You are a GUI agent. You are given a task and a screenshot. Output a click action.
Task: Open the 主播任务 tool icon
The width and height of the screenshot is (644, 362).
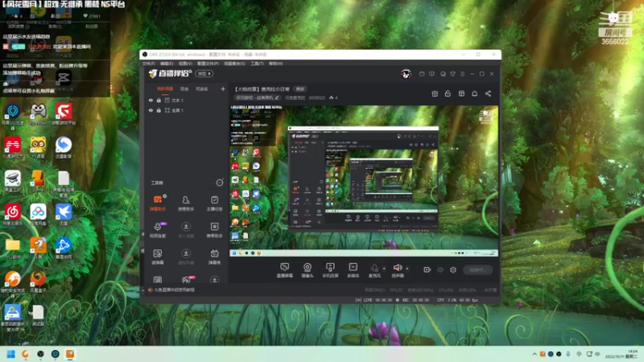214,203
